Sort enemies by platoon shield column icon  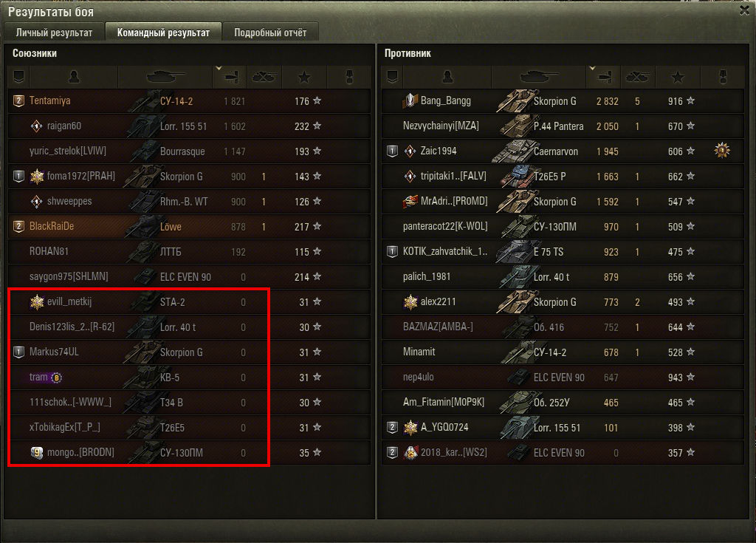tap(392, 77)
